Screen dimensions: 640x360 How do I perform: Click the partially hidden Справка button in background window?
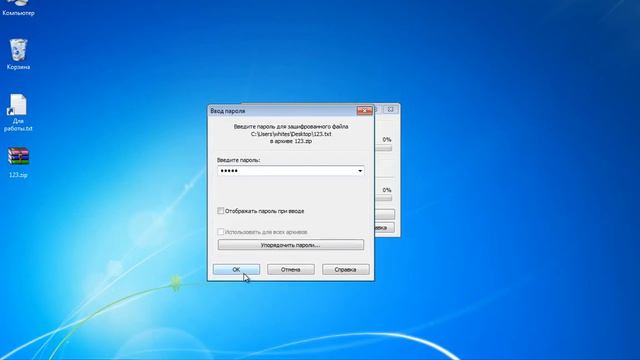pyautogui.click(x=384, y=227)
